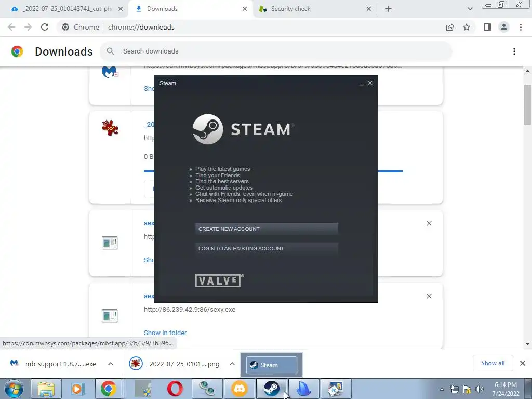The height and width of the screenshot is (399, 532).
Task: Click the Valve logo
Action: click(219, 281)
